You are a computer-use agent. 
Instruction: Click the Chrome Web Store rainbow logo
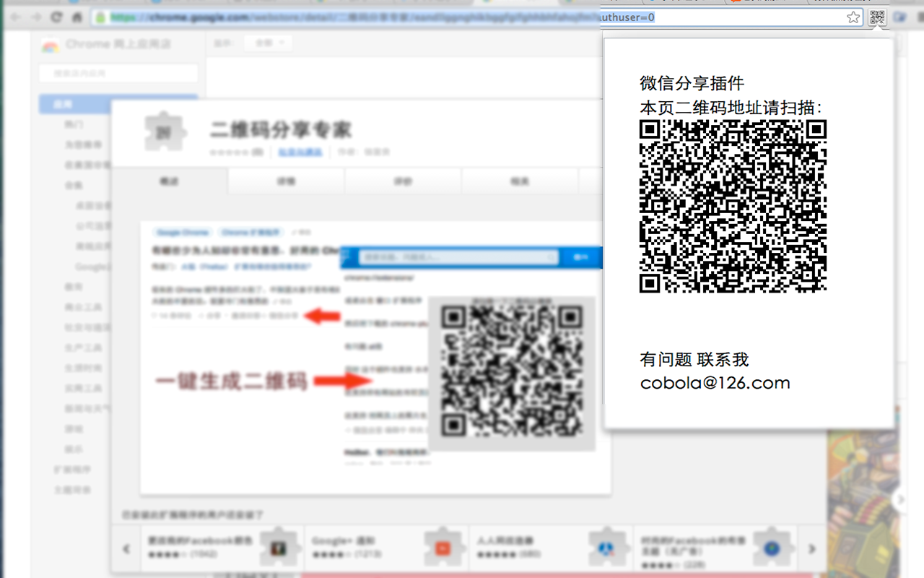[51, 46]
